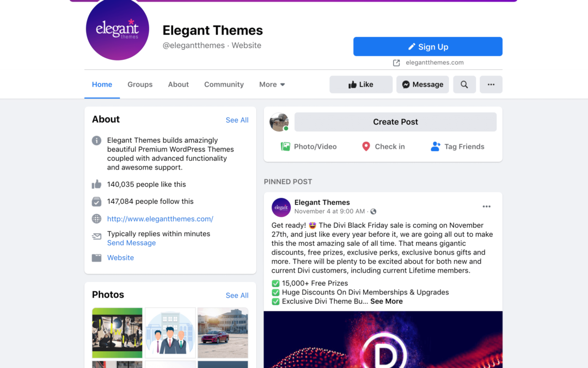Click the Huge Discounts On Divi Memberships line
The width and height of the screenshot is (588, 368).
pyautogui.click(x=365, y=292)
